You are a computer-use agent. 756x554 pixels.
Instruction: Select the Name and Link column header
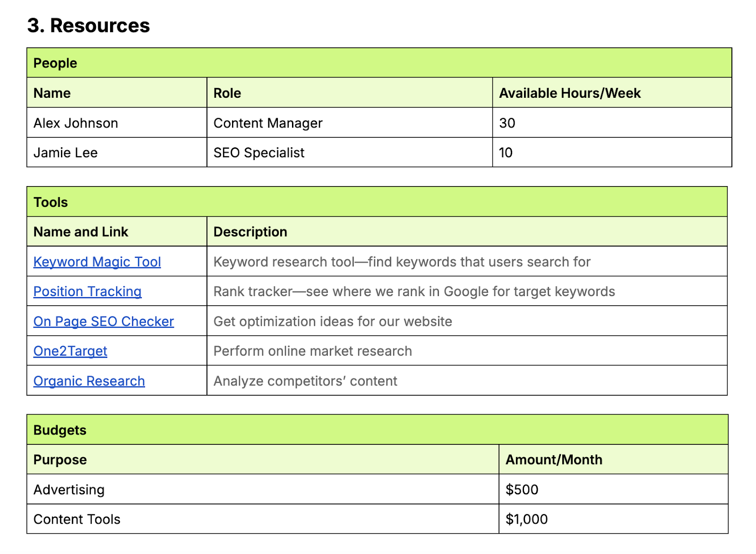pyautogui.click(x=80, y=232)
